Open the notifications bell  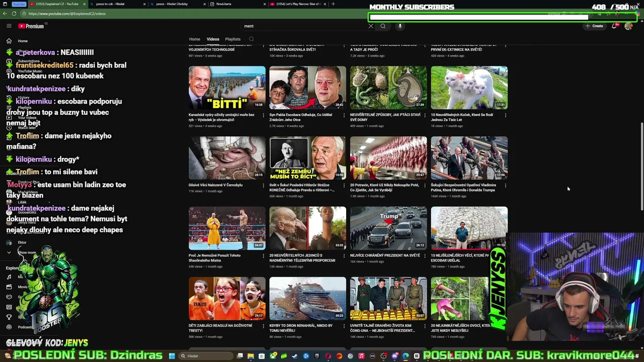point(614,26)
